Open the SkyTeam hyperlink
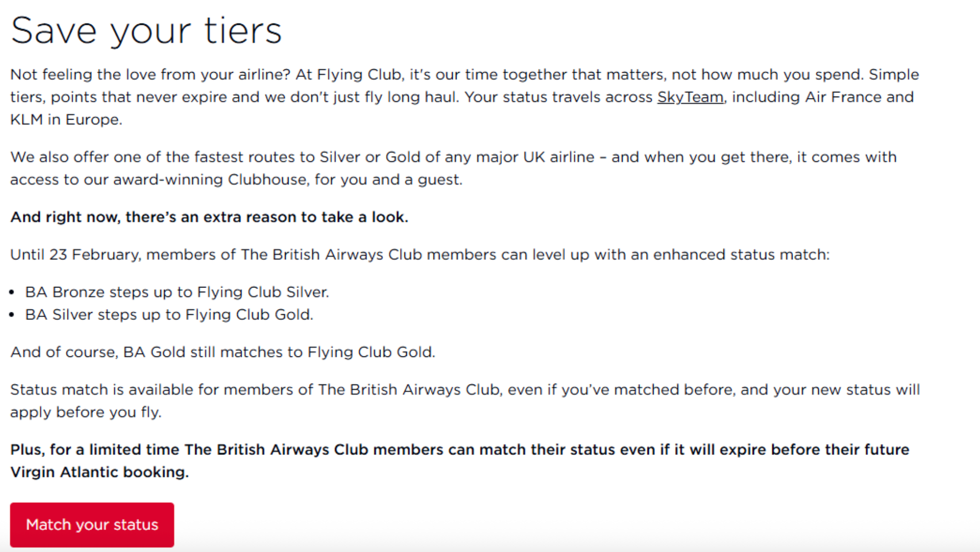This screenshot has height=552, width=980. click(690, 97)
